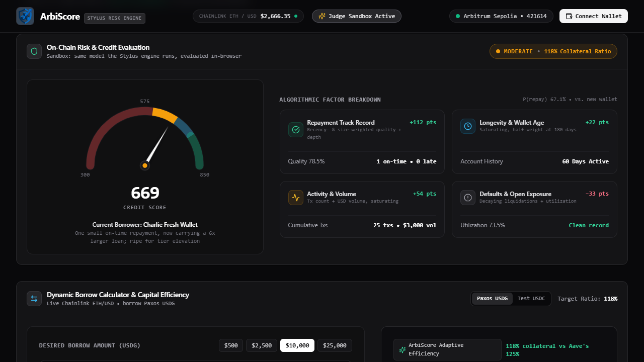The height and width of the screenshot is (362, 644).
Task: Click the sparkle icon beside ArbiScore Adaptive Efficiency
Action: coord(402,349)
